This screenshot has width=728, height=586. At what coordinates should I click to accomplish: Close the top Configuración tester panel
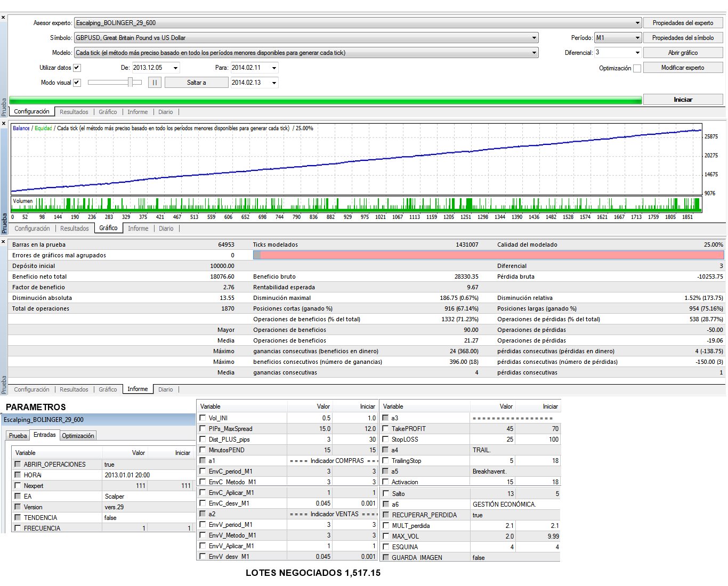pos(4,18)
